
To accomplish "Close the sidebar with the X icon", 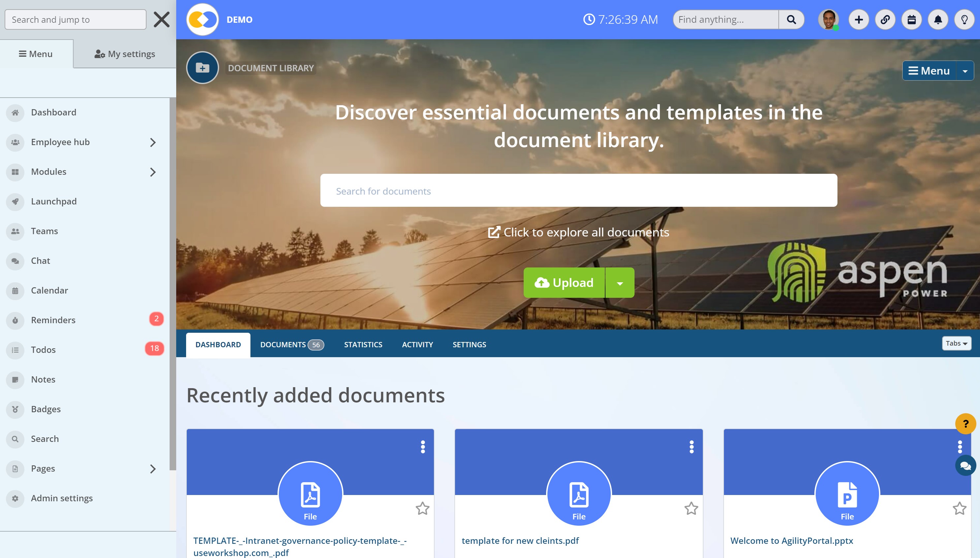I will click(x=161, y=19).
